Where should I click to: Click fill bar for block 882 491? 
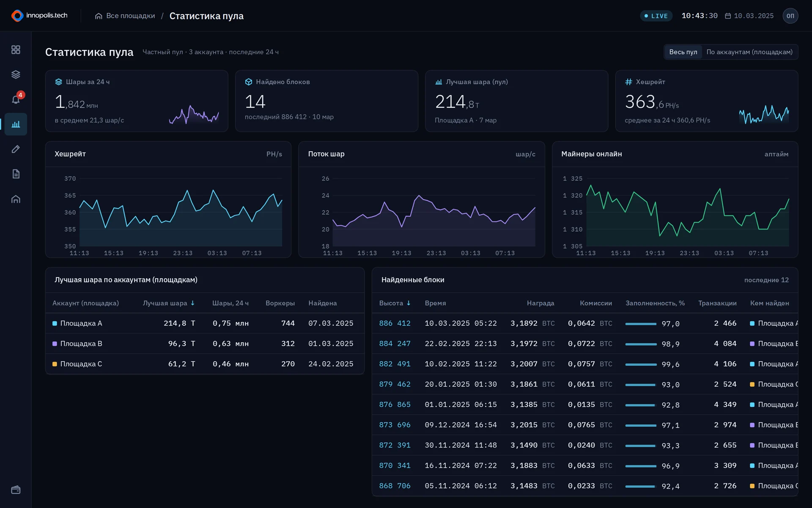pos(641,364)
